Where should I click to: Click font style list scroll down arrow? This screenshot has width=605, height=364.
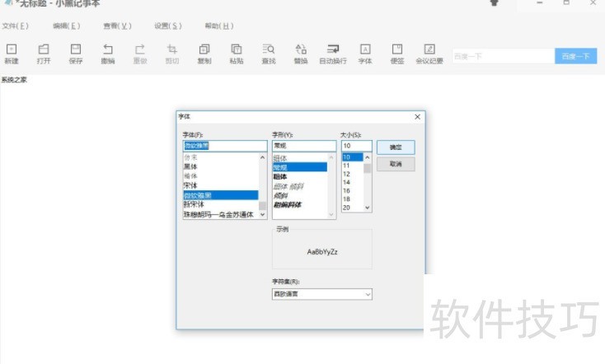click(x=331, y=214)
